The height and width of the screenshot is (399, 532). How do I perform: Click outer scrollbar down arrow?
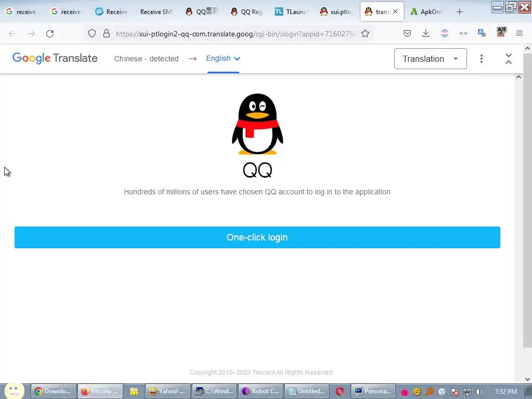527,379
